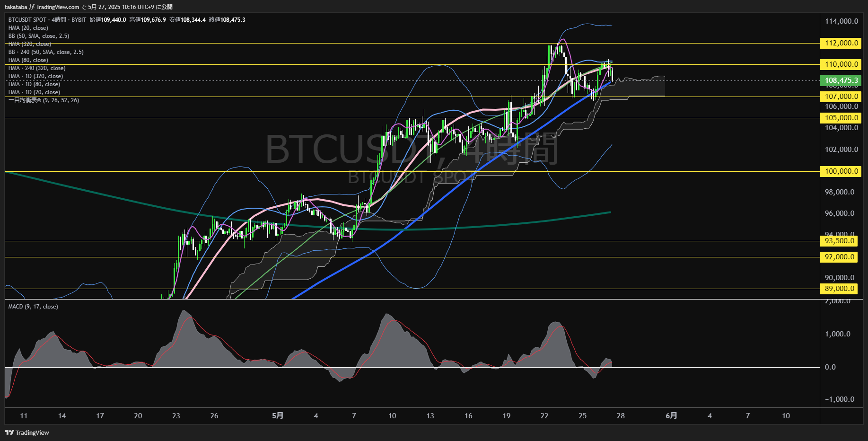The height and width of the screenshot is (441, 868).
Task: Click date 26 on the time axis
Action: point(214,416)
